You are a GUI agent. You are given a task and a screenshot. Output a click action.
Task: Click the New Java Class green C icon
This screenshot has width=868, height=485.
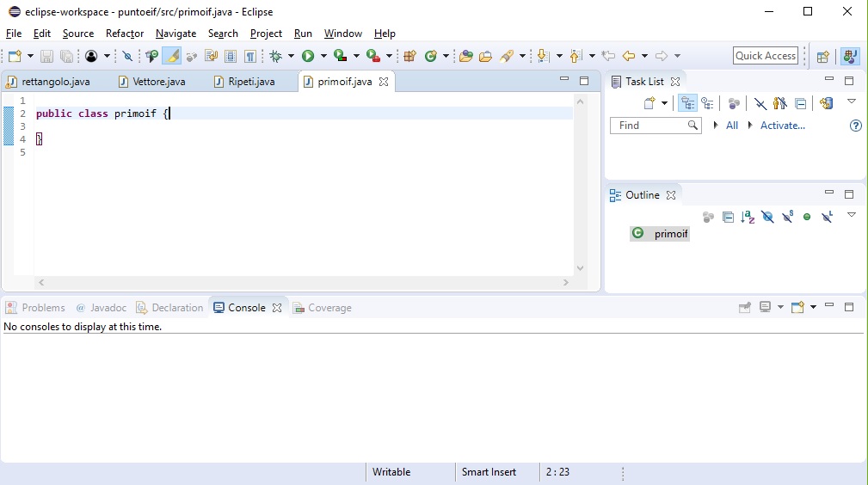pos(431,56)
